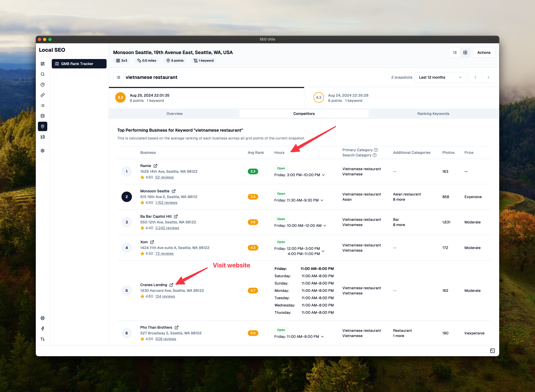Switch to grid view layout

point(465,52)
